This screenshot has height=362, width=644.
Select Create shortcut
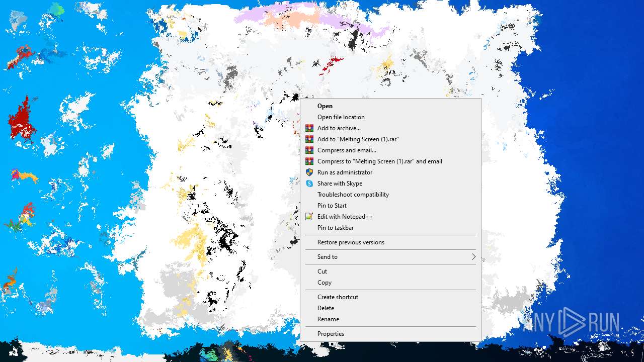[x=390, y=297]
